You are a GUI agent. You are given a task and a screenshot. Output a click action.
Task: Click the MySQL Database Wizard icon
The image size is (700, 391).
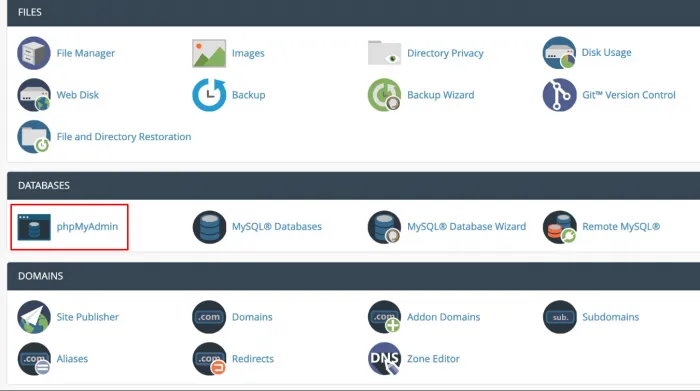(x=384, y=227)
